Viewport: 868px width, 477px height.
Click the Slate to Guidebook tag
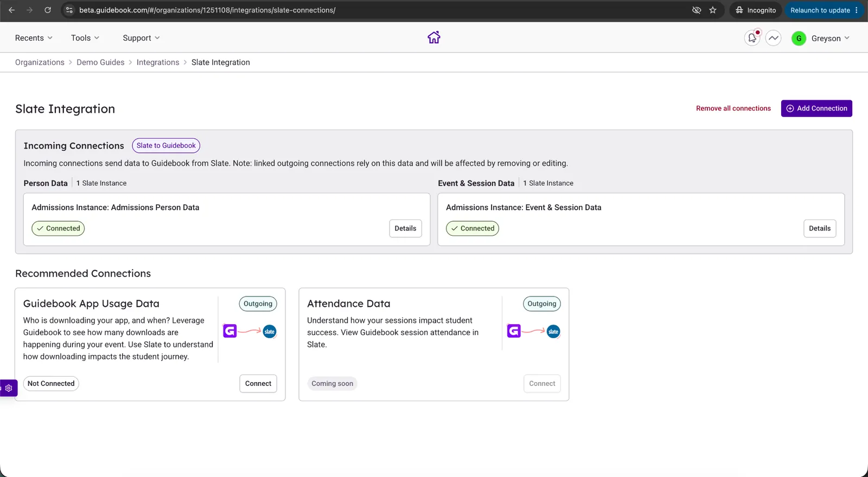click(166, 146)
